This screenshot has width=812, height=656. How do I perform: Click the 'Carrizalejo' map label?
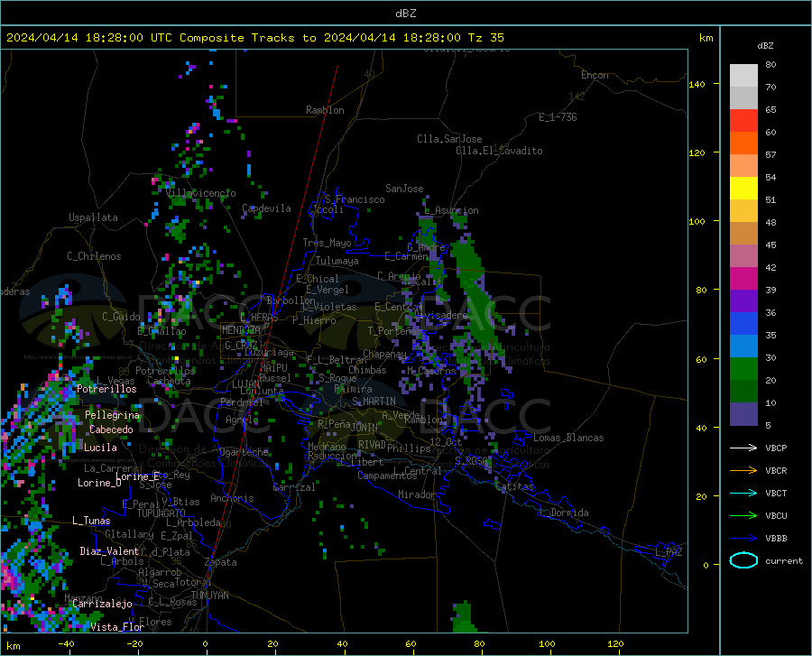tap(102, 604)
